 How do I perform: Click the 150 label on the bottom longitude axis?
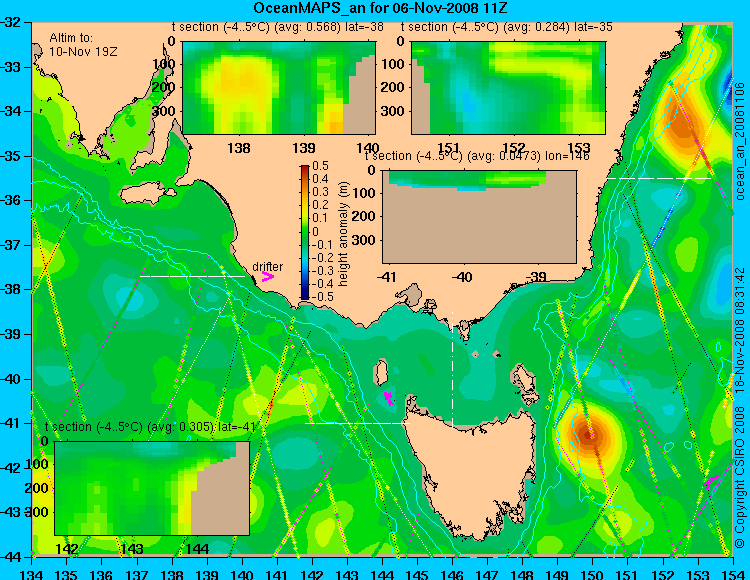tap(593, 574)
